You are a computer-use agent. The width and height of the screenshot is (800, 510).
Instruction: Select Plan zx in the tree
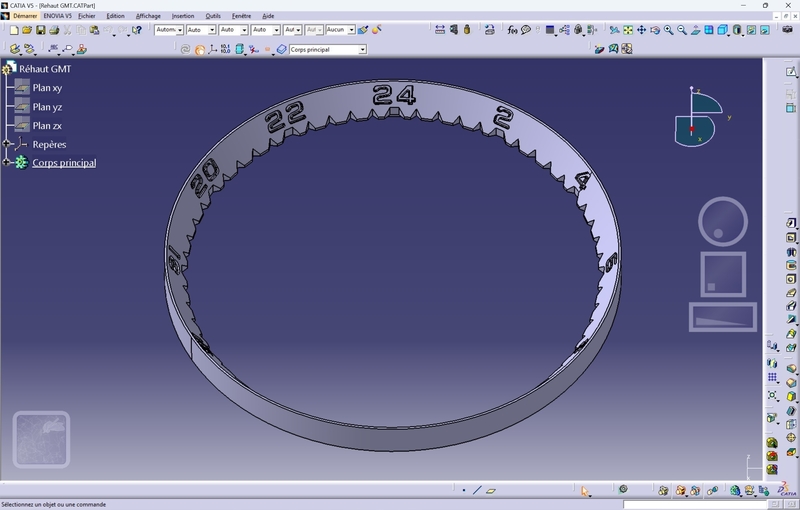47,126
